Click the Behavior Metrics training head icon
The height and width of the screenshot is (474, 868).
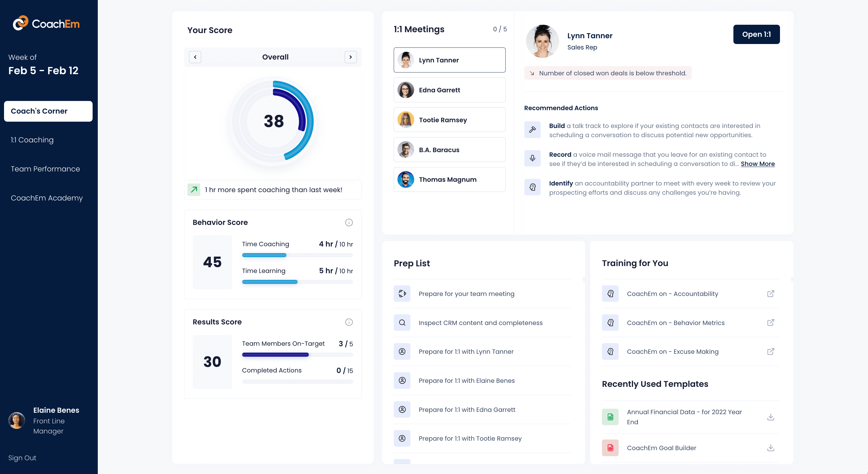610,323
